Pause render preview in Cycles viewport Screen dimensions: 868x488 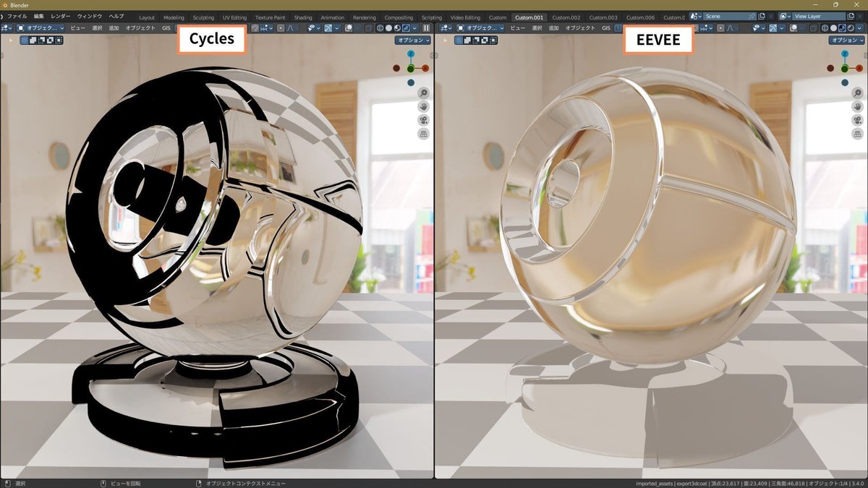click(x=426, y=27)
